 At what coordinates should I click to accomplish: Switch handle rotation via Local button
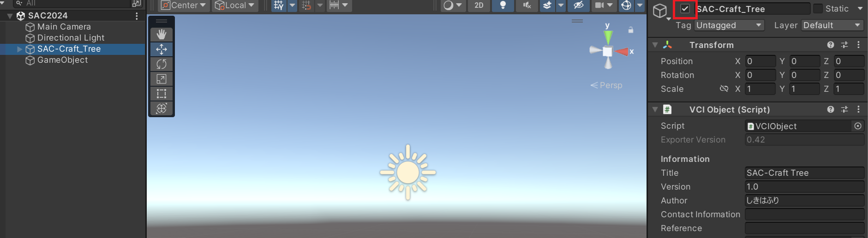(x=235, y=6)
